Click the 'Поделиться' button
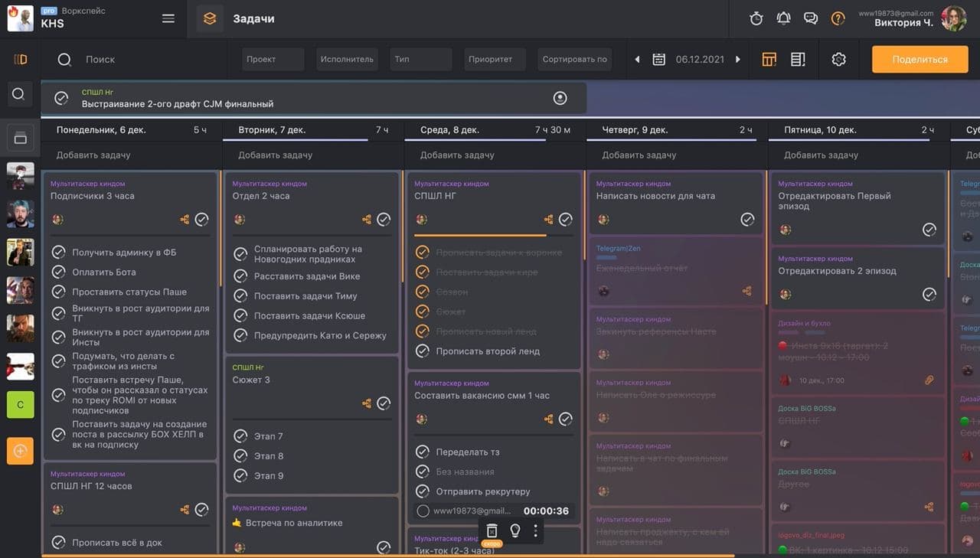 point(920,59)
